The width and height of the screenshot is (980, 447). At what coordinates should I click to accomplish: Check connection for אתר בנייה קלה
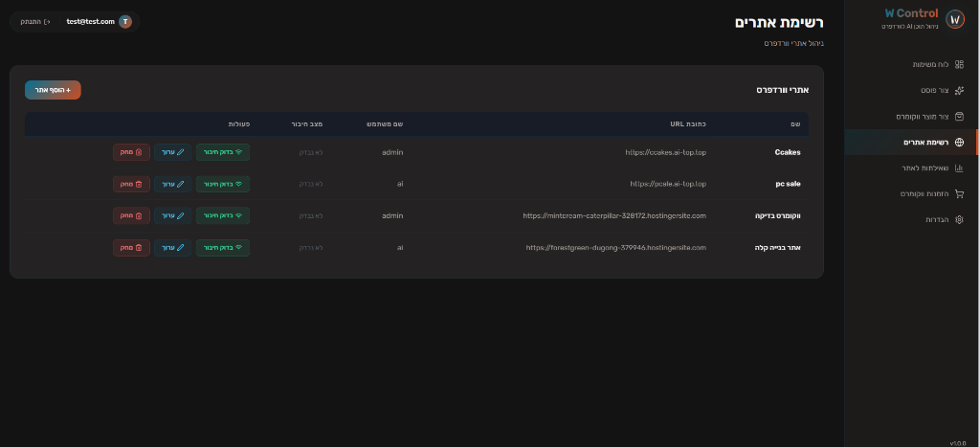223,248
